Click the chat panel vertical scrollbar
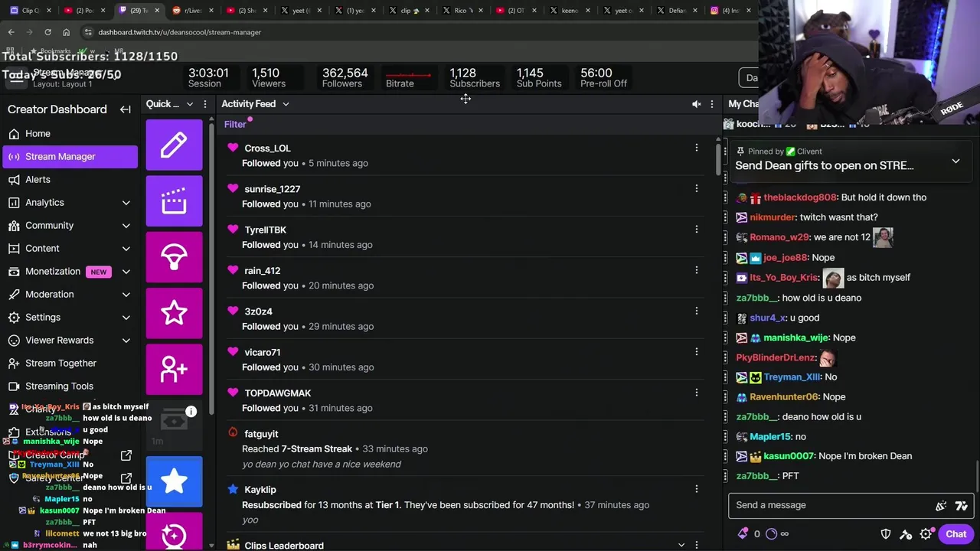980x551 pixels. [x=975, y=478]
